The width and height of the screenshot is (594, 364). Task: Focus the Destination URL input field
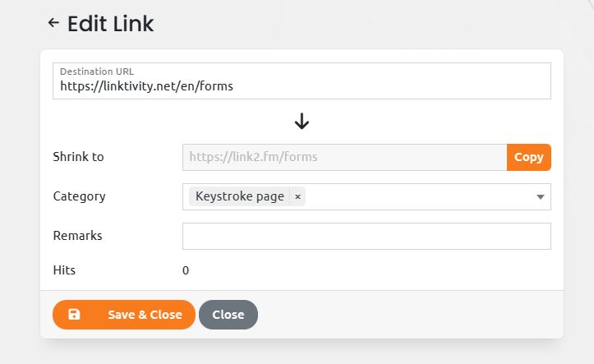coord(302,81)
